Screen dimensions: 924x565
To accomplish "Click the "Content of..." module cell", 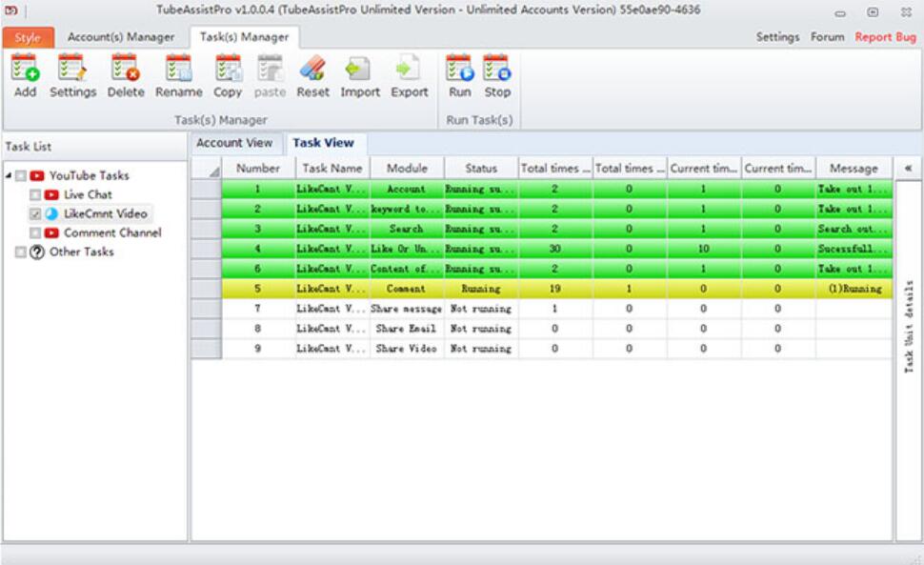I will [x=407, y=269].
